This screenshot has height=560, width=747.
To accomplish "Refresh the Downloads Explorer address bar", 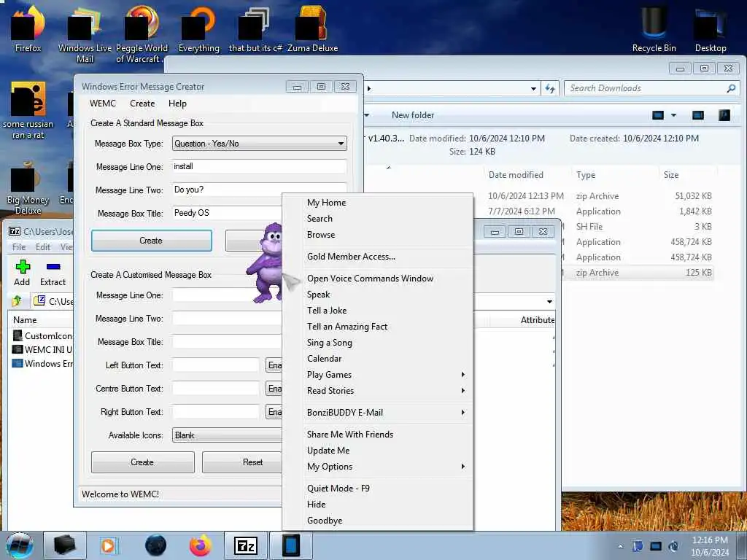I will 550,88.
